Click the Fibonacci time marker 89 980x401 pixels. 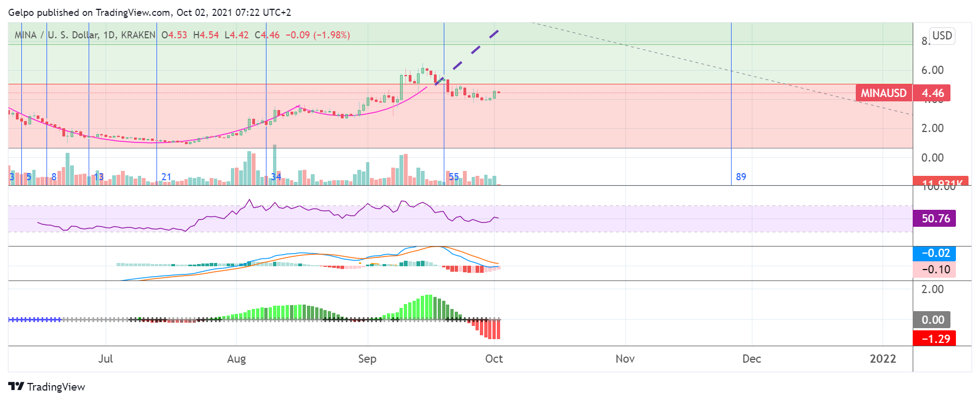click(741, 177)
